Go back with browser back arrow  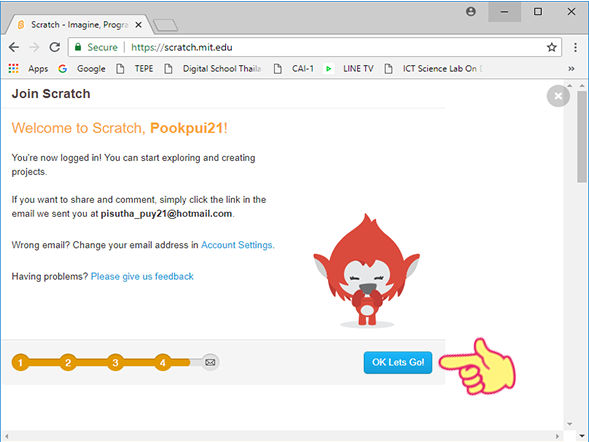point(14,47)
